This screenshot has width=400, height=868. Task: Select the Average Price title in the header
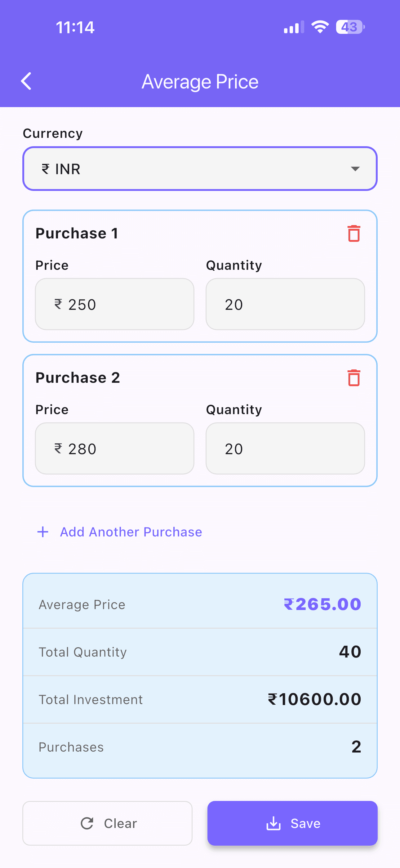pyautogui.click(x=200, y=81)
